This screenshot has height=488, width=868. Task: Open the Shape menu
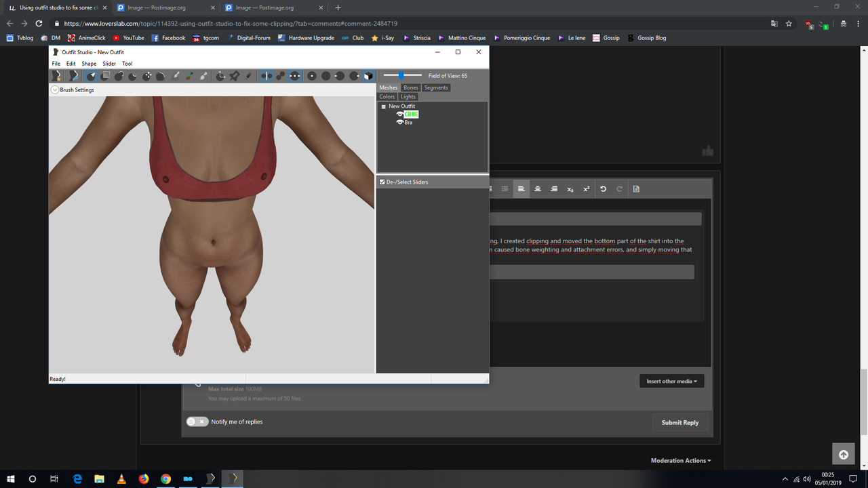pyautogui.click(x=89, y=64)
